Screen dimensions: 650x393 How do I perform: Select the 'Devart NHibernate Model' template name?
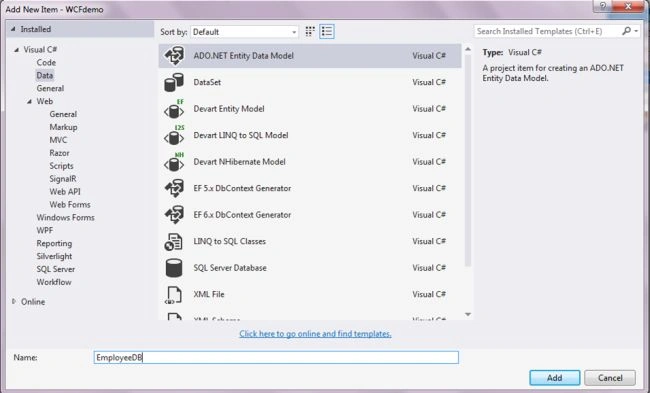(239, 162)
